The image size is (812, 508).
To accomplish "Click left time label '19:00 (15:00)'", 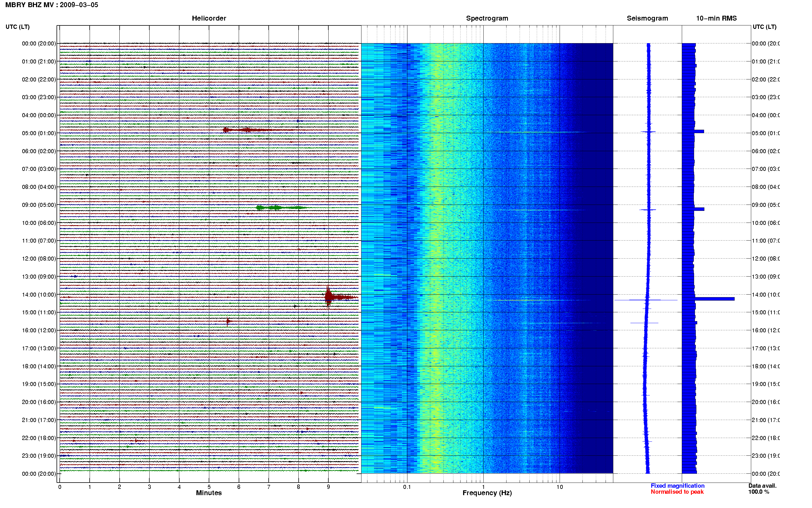I will 39,384.
